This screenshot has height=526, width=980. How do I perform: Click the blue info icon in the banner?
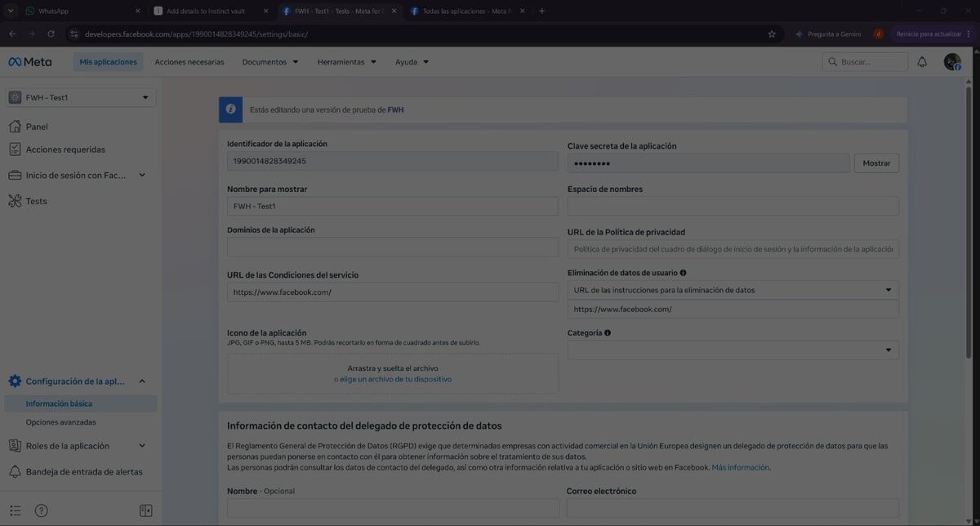tap(231, 109)
